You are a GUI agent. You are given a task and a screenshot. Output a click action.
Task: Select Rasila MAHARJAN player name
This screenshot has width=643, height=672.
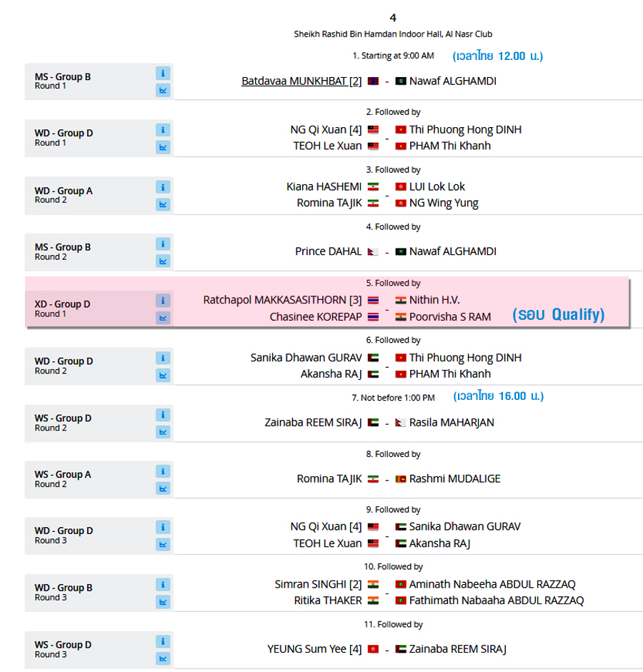pyautogui.click(x=452, y=422)
